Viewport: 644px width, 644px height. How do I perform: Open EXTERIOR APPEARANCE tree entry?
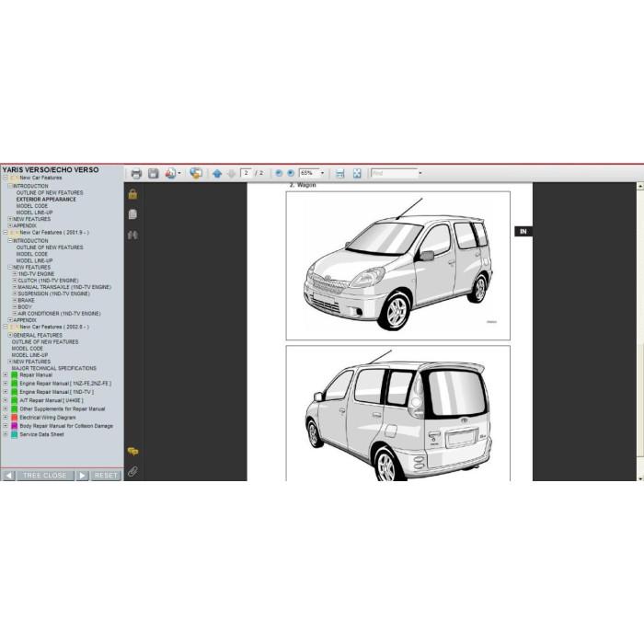point(46,200)
